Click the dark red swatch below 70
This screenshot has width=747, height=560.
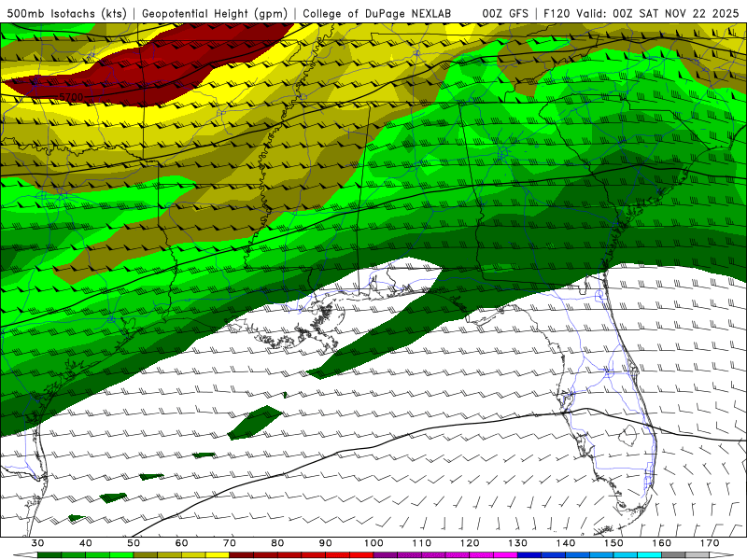[x=242, y=555]
